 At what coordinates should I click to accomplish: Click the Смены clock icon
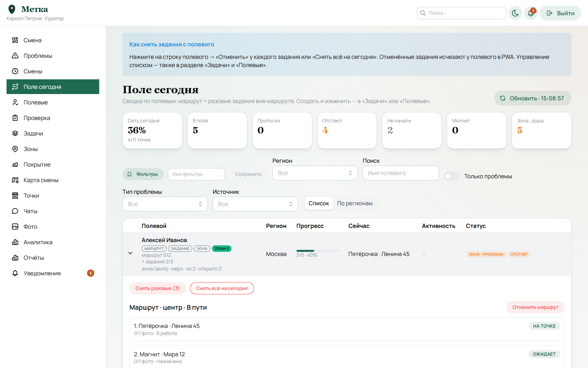(15, 71)
